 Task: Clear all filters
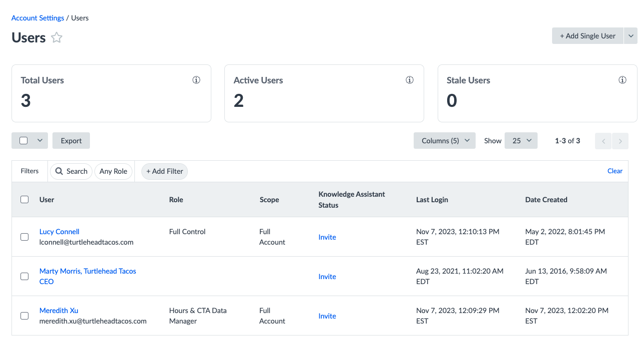click(615, 171)
